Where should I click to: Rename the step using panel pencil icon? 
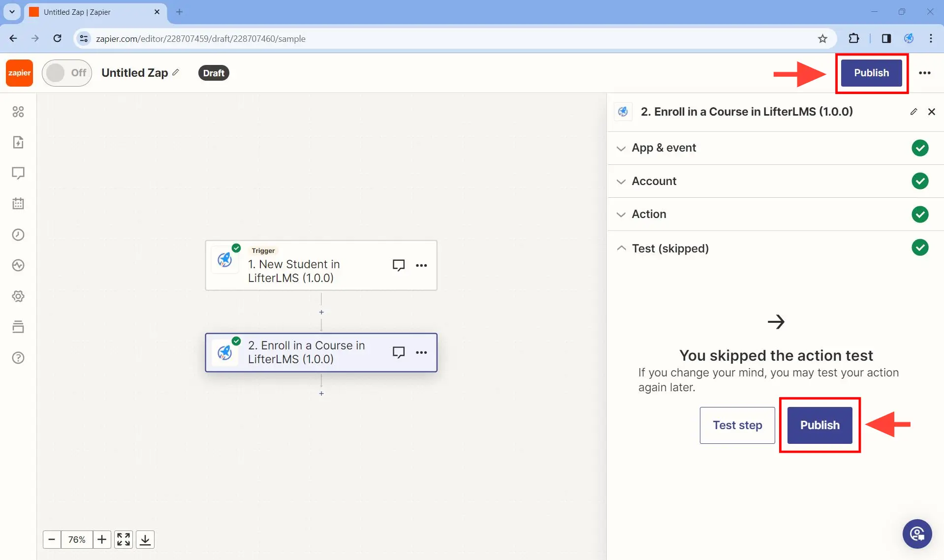pos(913,112)
